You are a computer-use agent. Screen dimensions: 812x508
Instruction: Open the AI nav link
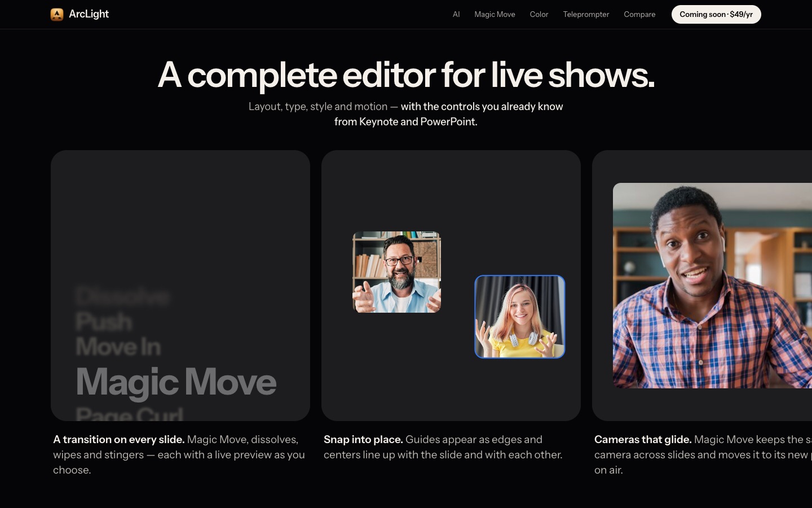click(456, 14)
